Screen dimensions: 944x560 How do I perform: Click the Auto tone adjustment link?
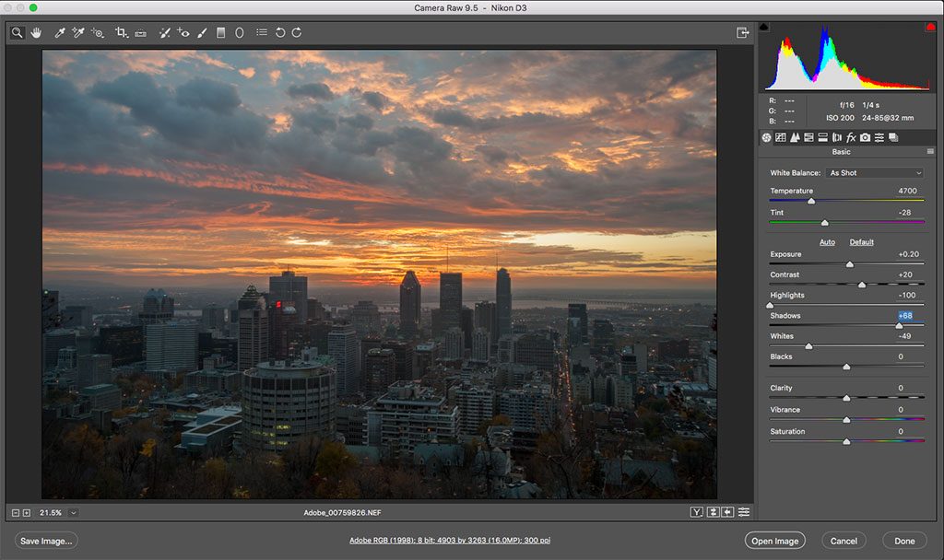click(x=827, y=241)
